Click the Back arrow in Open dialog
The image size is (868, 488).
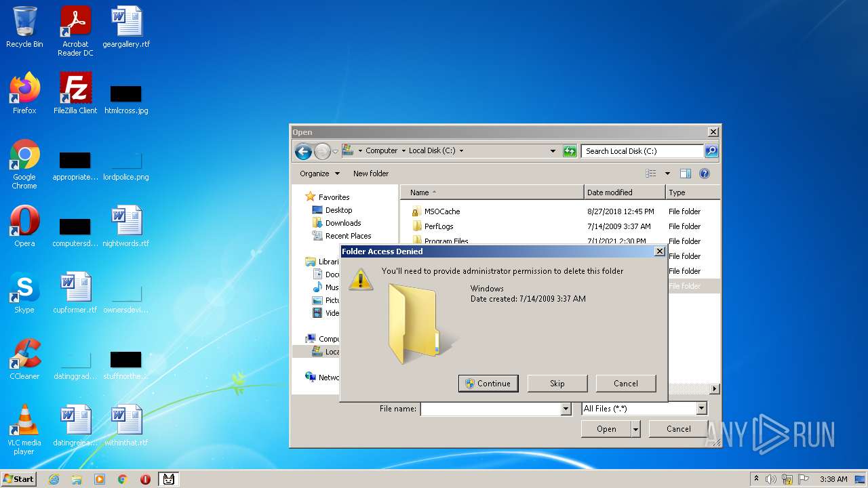click(x=303, y=151)
